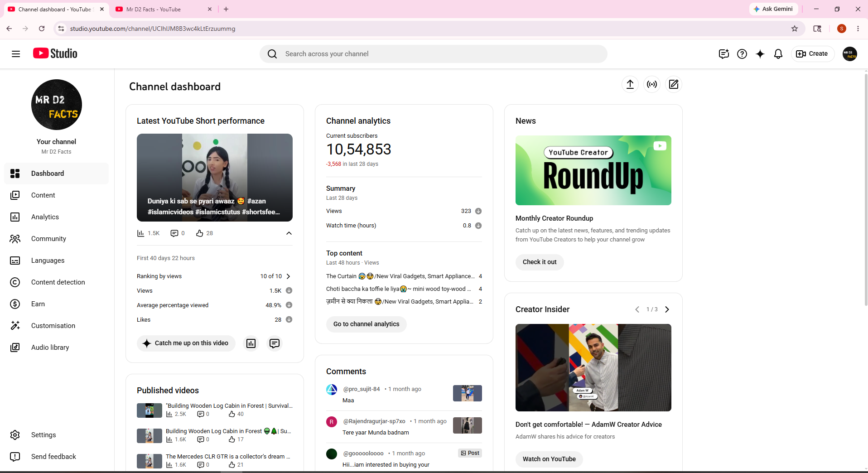Click Watch on YouTube button
Screen dimensions: 868x473
[x=549, y=459]
